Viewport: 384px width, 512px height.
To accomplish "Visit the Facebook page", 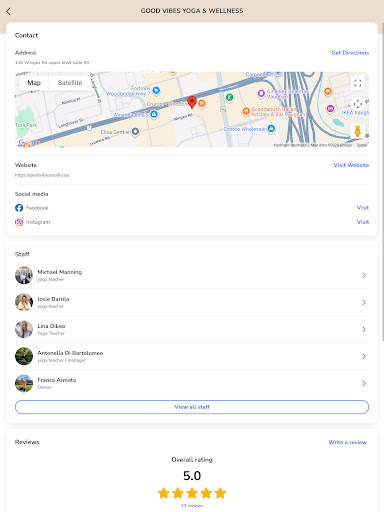I will tap(363, 208).
